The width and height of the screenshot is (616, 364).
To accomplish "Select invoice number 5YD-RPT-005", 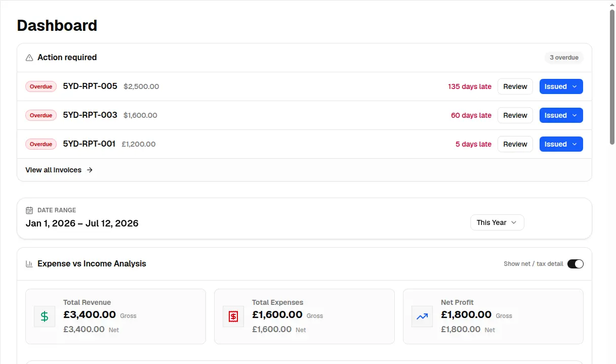I will click(x=90, y=86).
